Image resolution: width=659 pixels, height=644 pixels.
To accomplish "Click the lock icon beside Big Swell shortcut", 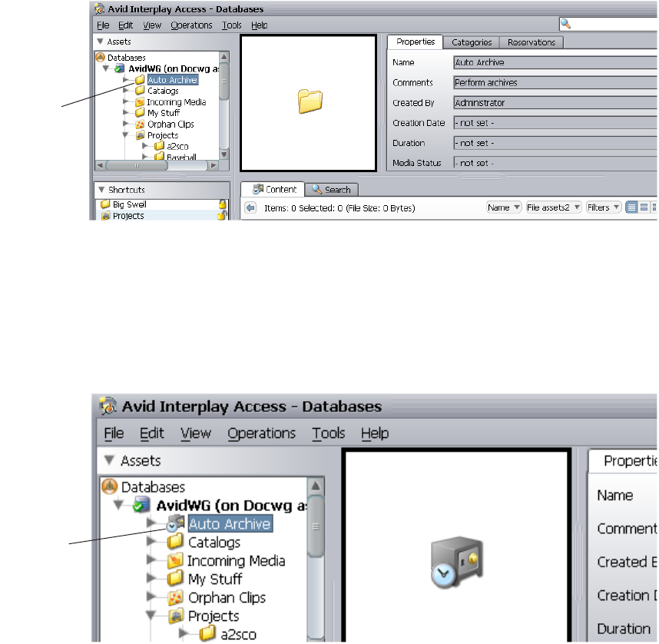I will (x=222, y=204).
